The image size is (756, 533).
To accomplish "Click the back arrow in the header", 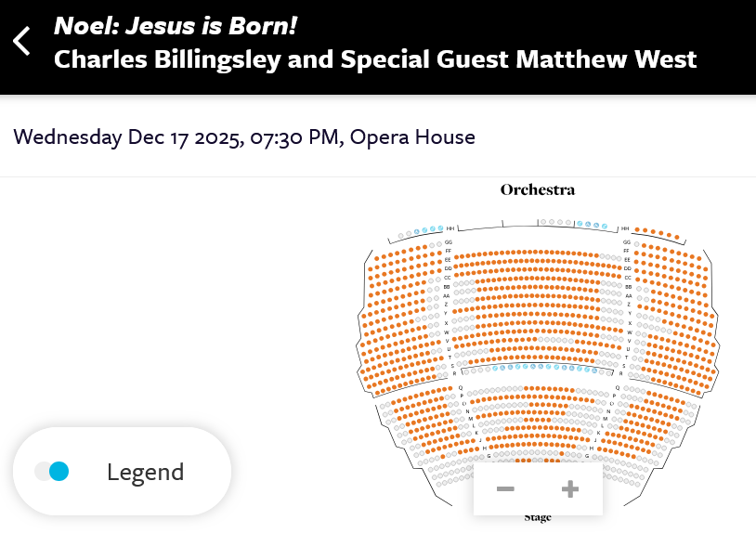I will click(22, 41).
